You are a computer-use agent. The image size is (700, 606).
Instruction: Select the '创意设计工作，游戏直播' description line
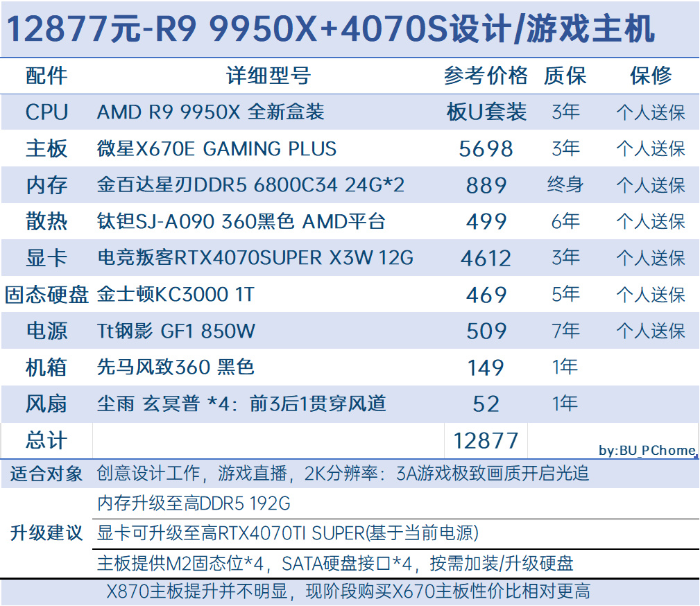343,474
